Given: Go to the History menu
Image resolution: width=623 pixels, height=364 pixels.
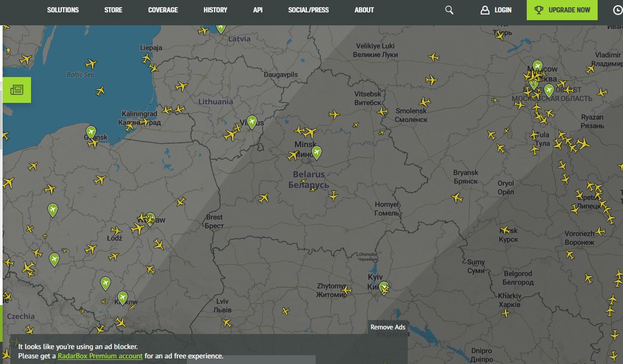Looking at the screenshot, I should (x=215, y=10).
